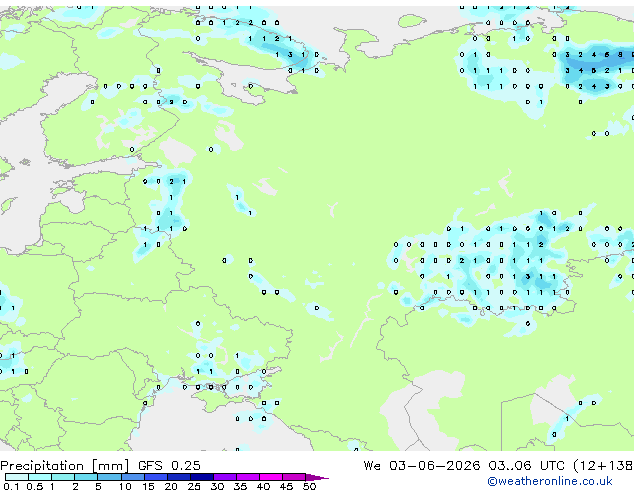The image size is (634, 490).
Task: Click the '10' legend scale label
Action: pyautogui.click(x=125, y=486)
